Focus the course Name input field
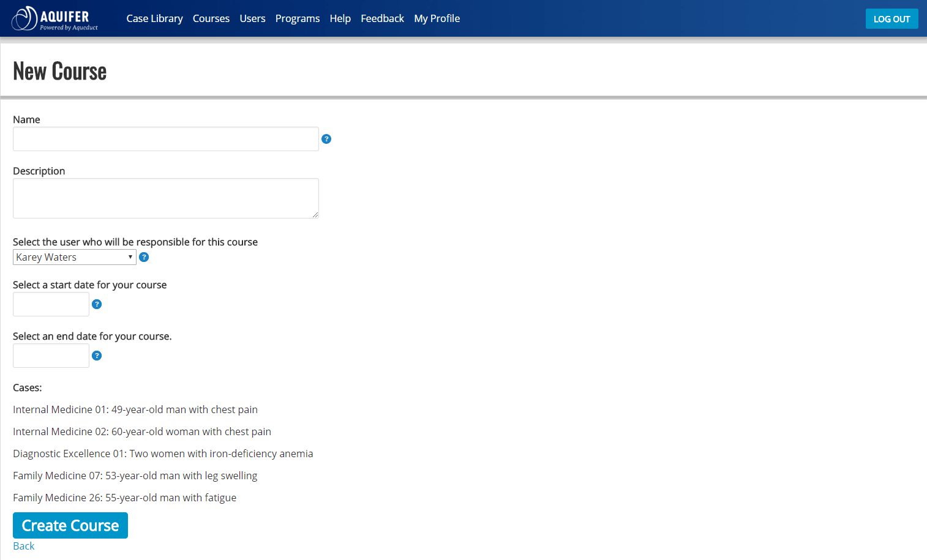Viewport: 927px width, 560px height. (166, 139)
